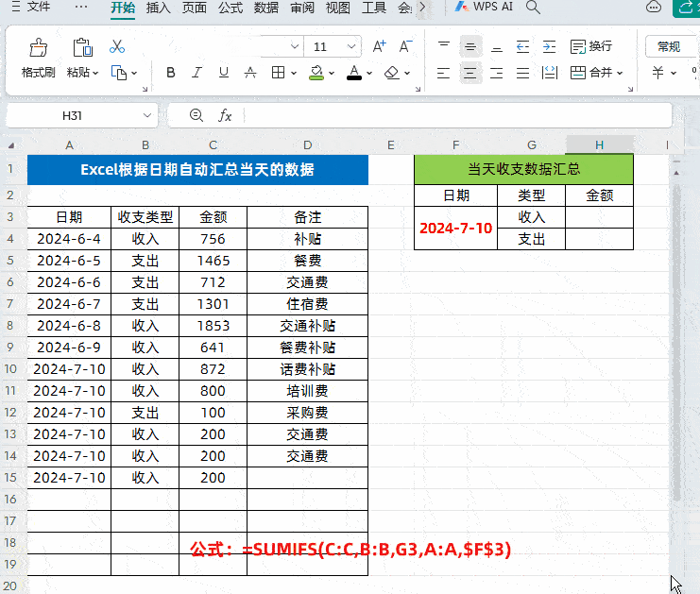
Task: Toggle Underline formatting
Action: 224,73
